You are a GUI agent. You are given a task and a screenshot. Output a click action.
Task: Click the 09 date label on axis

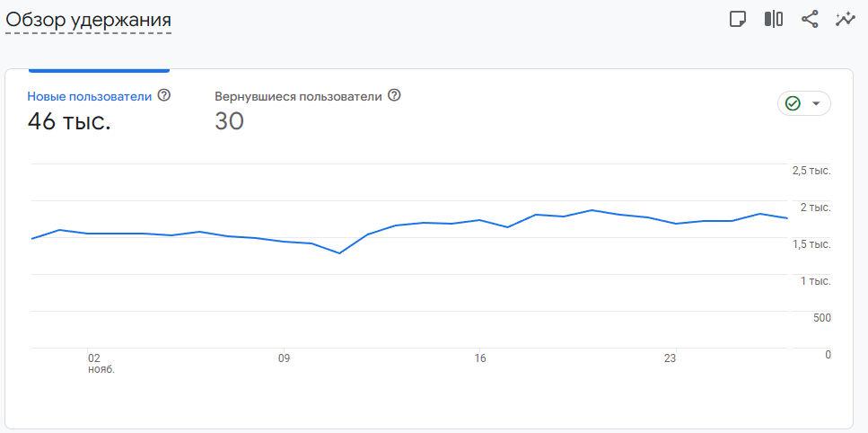click(x=284, y=358)
